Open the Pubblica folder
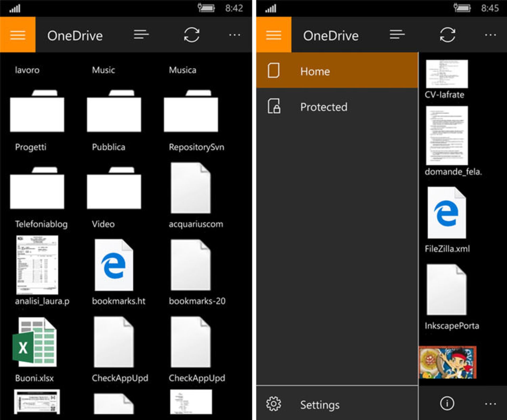Screen dimensions: 507x420 114,111
